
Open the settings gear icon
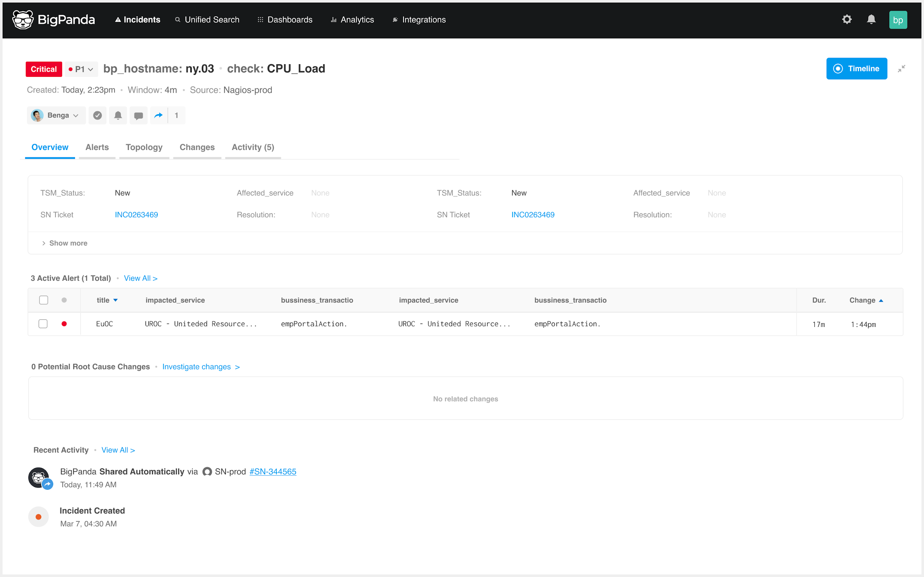pos(846,20)
